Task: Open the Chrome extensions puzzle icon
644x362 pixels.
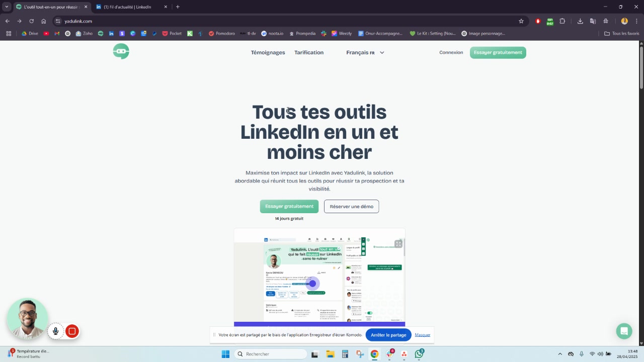Action: (x=562, y=21)
